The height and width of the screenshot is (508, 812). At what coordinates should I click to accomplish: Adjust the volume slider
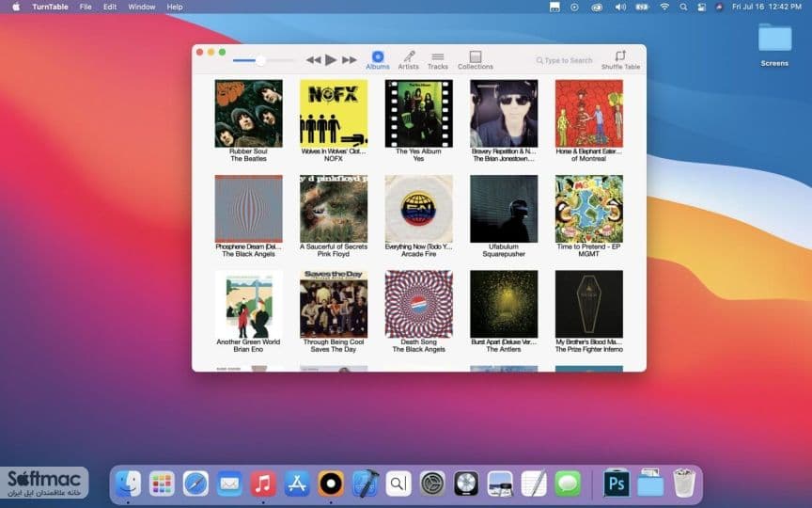[263, 60]
